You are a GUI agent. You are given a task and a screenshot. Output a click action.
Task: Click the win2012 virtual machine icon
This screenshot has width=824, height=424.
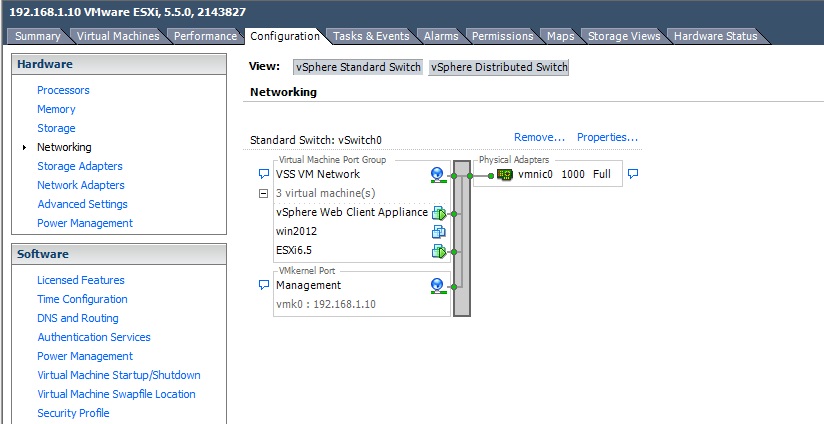(439, 232)
